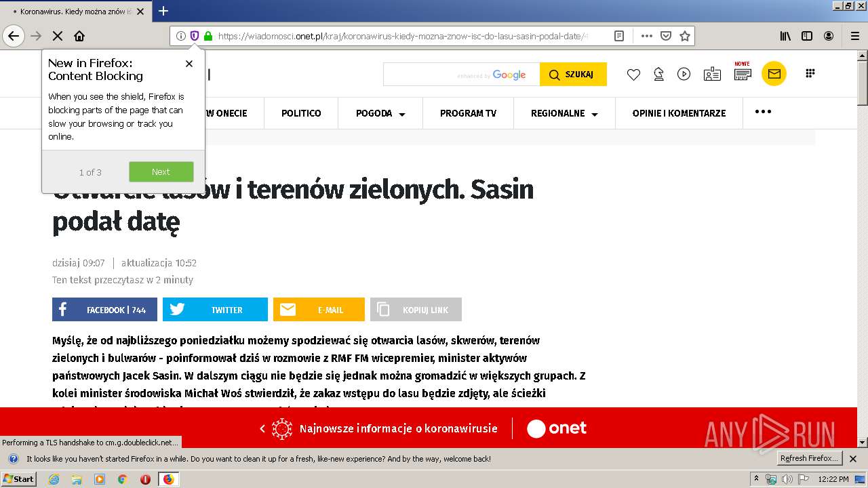Screen dimensions: 868x488
Task: Open the heart favorites icon
Action: tap(633, 75)
